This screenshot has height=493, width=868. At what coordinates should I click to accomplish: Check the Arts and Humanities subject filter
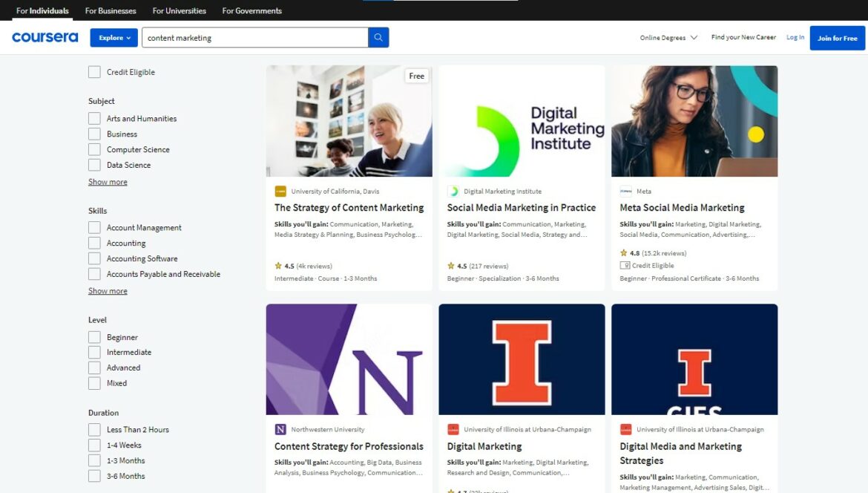tap(95, 119)
